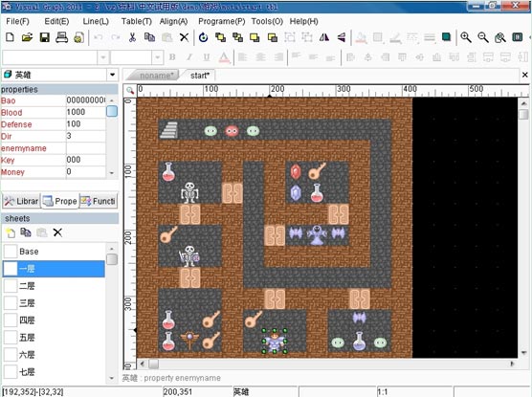Open the Table(T) menu
This screenshot has width=532, height=397.
coord(137,21)
